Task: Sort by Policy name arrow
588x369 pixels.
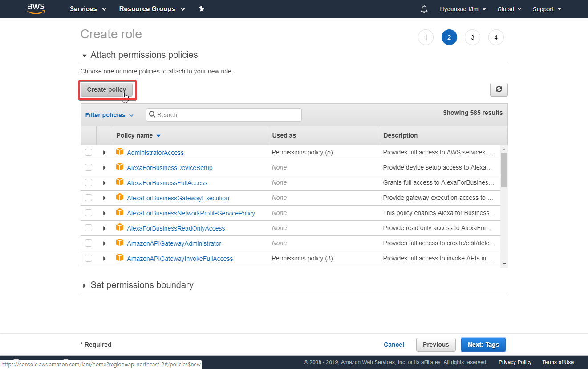Action: 158,136
